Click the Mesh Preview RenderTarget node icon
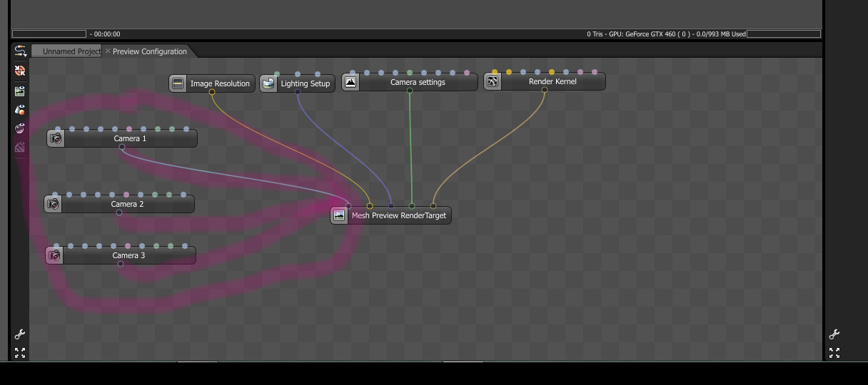Screen dimensions: 868x385 point(339,215)
